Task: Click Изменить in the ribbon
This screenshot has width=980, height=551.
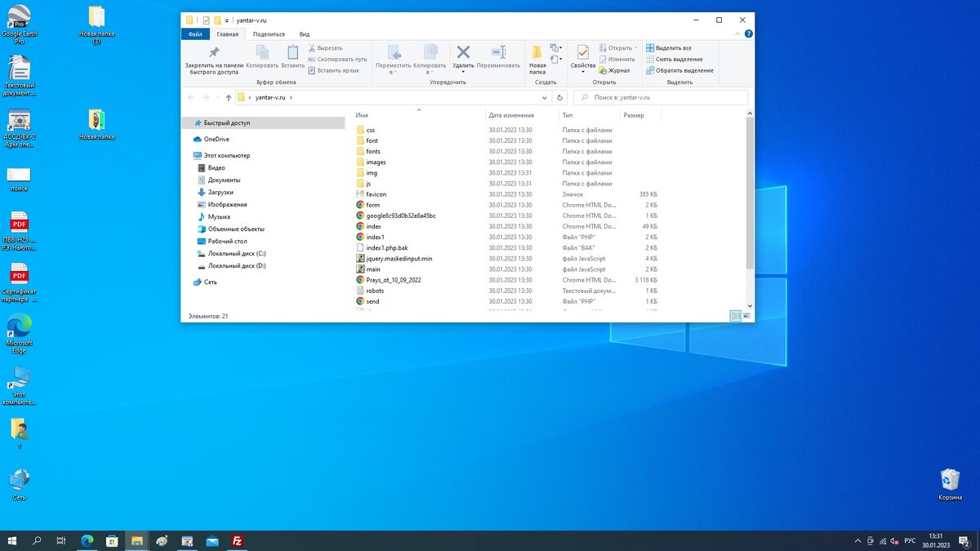Action: pyautogui.click(x=617, y=59)
